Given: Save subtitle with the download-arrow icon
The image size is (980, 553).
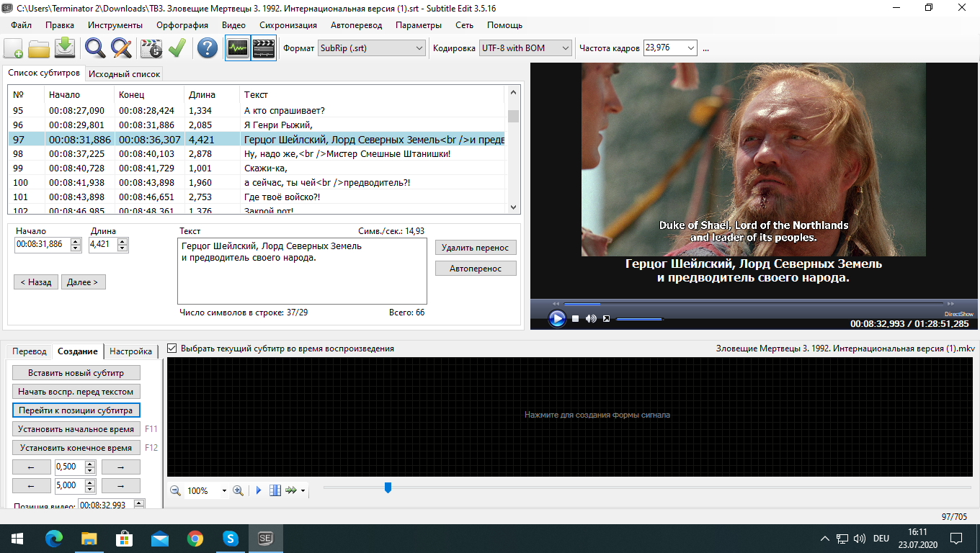Looking at the screenshot, I should pos(65,48).
